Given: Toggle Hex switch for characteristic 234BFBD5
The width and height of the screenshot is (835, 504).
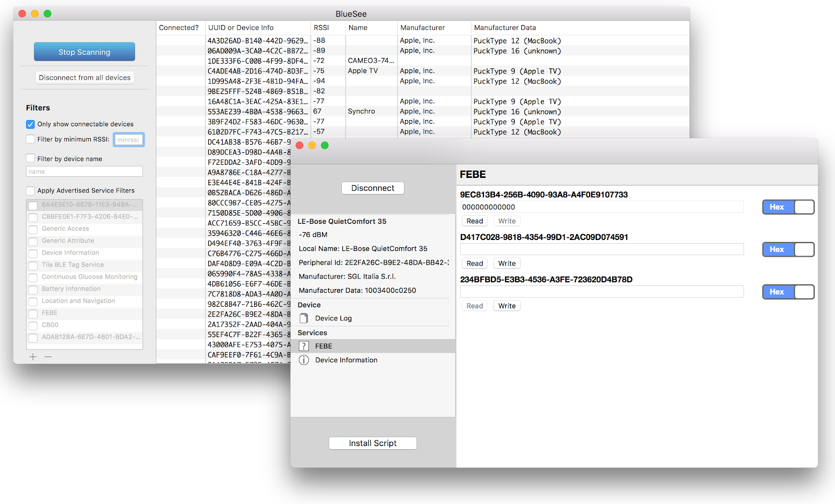Looking at the screenshot, I should point(788,292).
